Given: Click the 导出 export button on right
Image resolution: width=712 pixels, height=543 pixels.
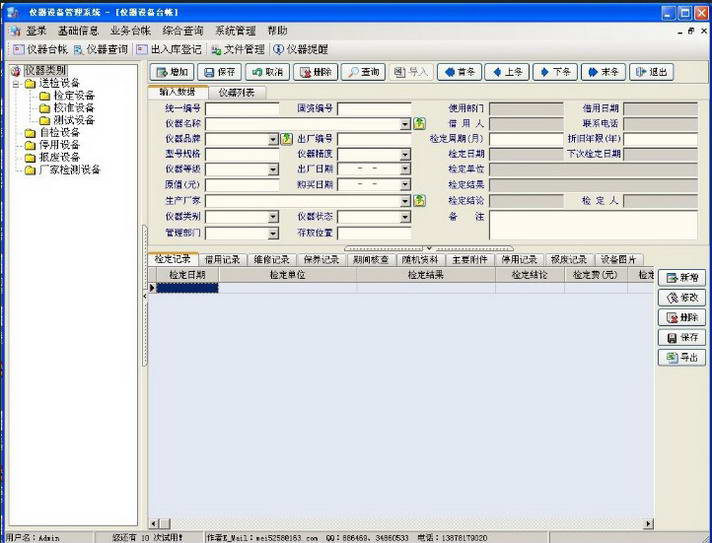Looking at the screenshot, I should 682,357.
